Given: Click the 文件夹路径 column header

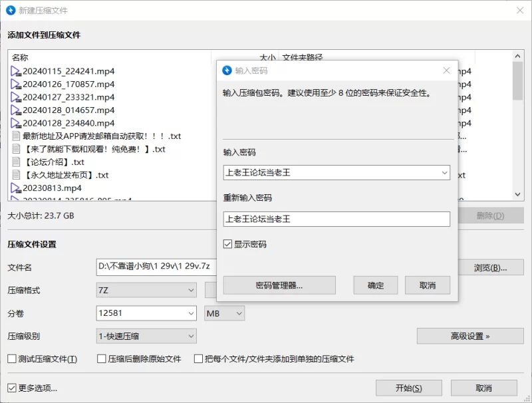Looking at the screenshot, I should point(303,57).
